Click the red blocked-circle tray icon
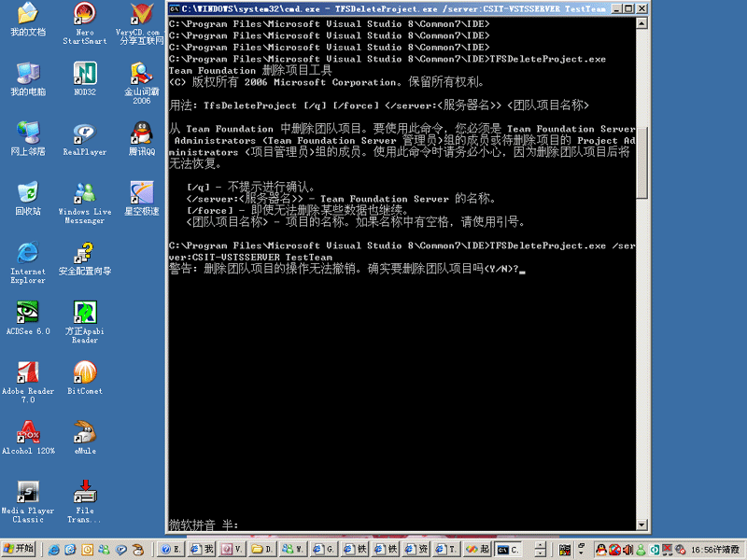The height and width of the screenshot is (560, 747). tap(614, 550)
